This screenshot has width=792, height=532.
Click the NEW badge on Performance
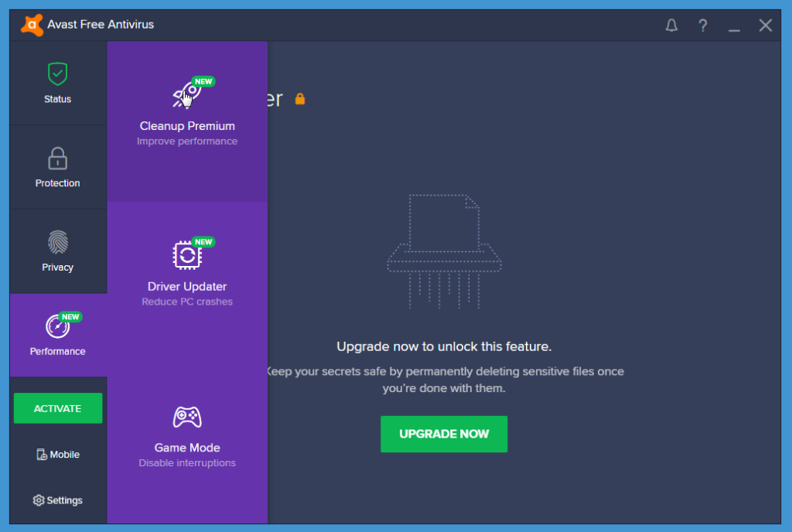(x=70, y=317)
